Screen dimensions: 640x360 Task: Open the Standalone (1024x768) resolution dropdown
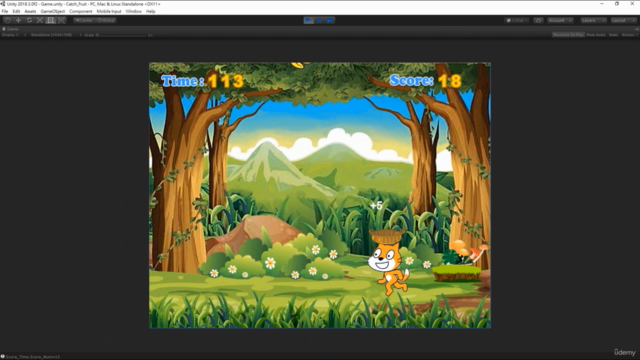pos(55,35)
